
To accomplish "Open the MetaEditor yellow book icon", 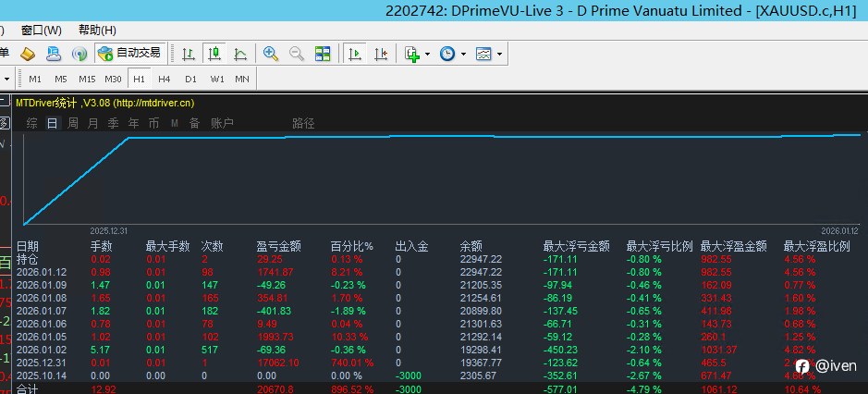I will click(28, 54).
